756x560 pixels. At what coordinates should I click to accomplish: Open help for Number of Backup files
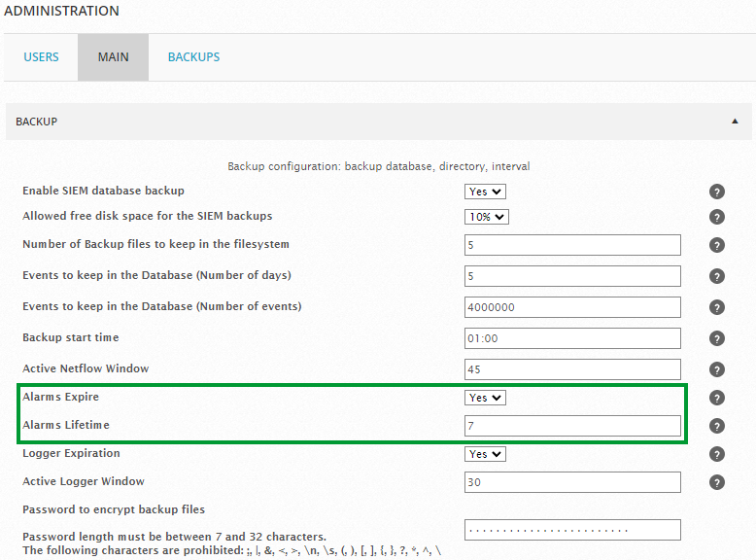pos(717,246)
